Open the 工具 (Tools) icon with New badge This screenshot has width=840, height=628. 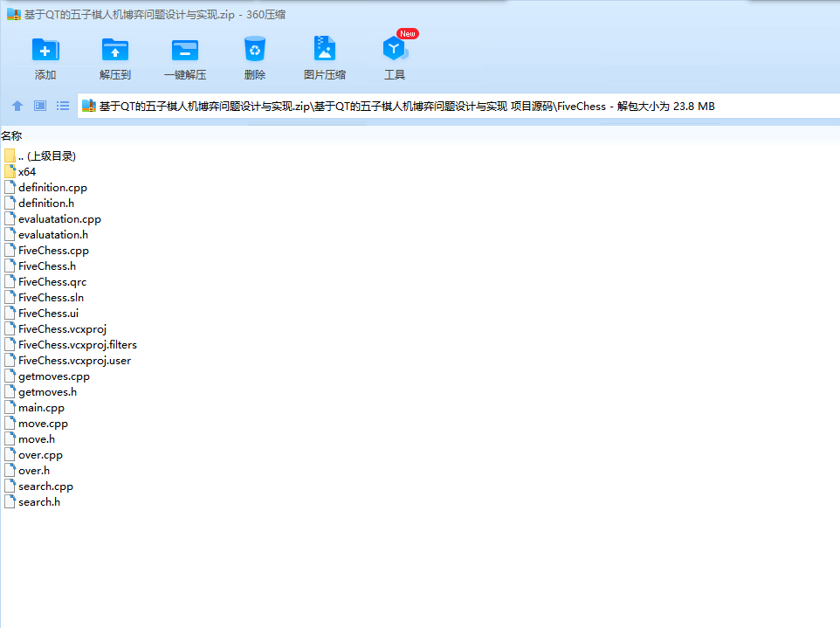point(395,49)
